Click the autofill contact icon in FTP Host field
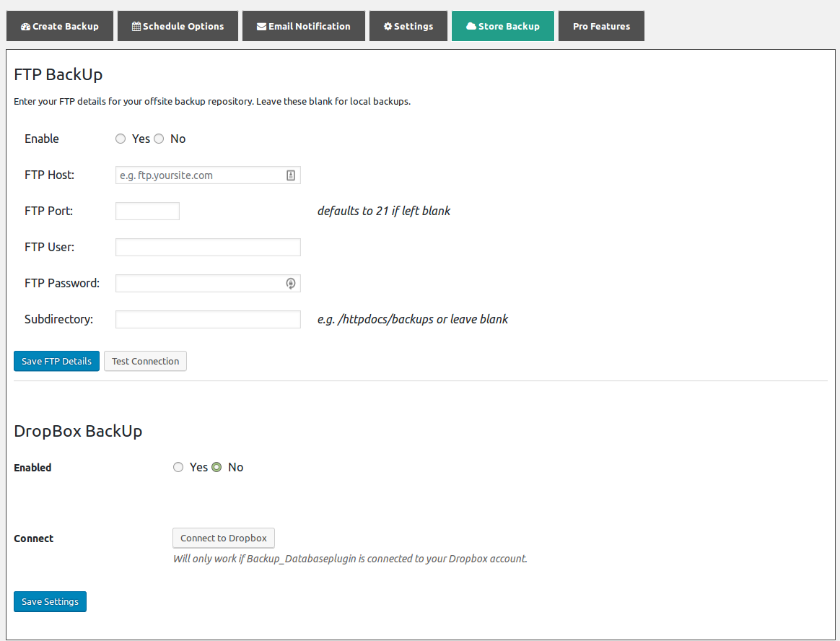The width and height of the screenshot is (840, 641). click(290, 175)
